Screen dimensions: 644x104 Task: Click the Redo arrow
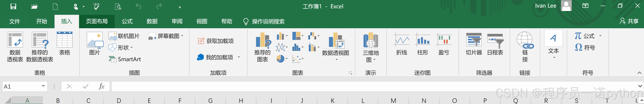click(159, 6)
